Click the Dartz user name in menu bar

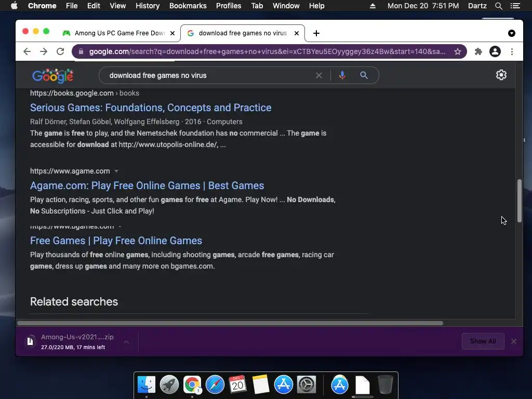click(x=477, y=6)
